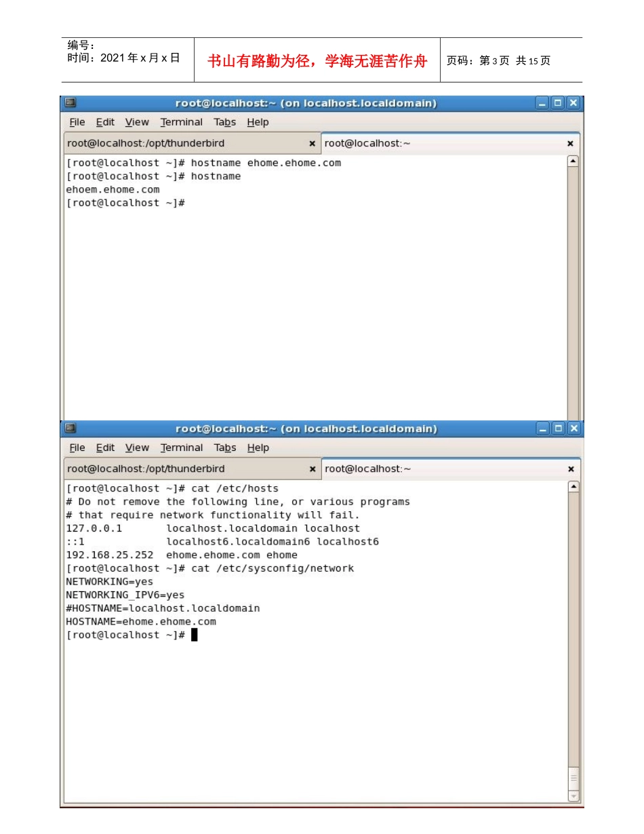Open View menu in the cat /etc/hosts terminal window
Image resolution: width=644 pixels, height=834 pixels.
pos(137,448)
